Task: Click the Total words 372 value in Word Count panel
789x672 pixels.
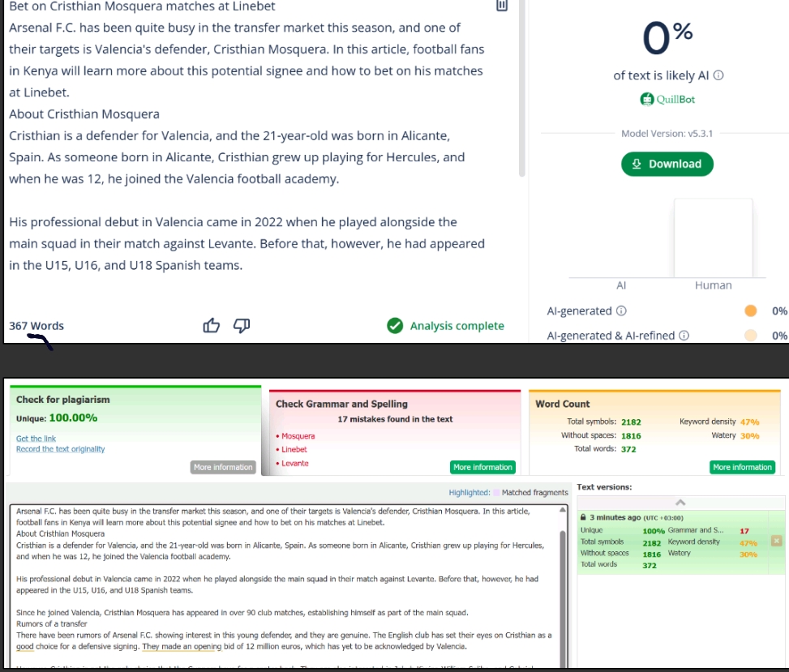Action: [628, 449]
